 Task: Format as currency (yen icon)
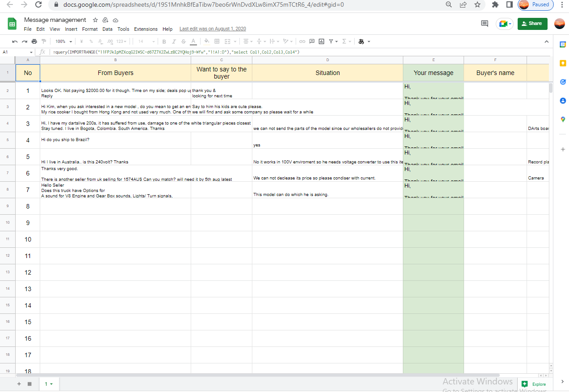point(81,42)
